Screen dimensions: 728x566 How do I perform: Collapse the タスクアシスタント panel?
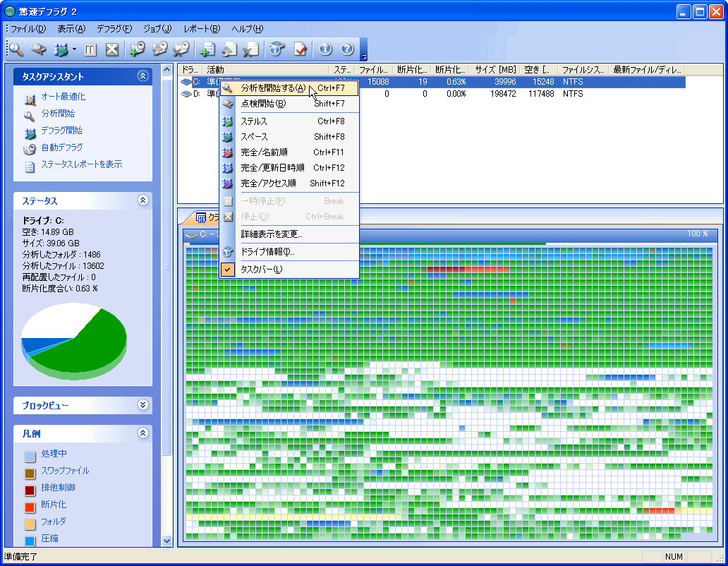pyautogui.click(x=143, y=76)
